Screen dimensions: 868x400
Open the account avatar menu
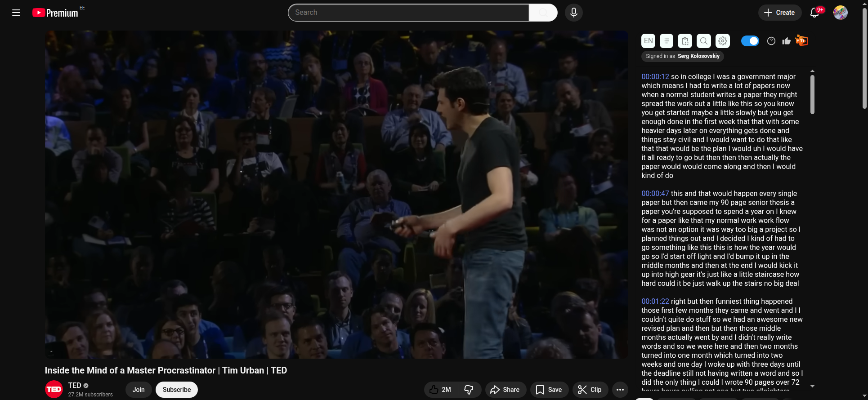[x=841, y=13]
